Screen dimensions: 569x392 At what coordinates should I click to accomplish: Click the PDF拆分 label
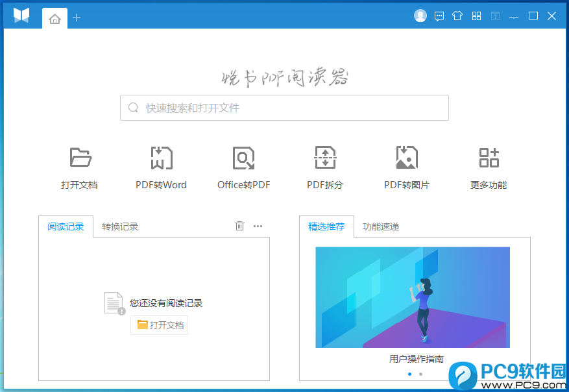(325, 185)
